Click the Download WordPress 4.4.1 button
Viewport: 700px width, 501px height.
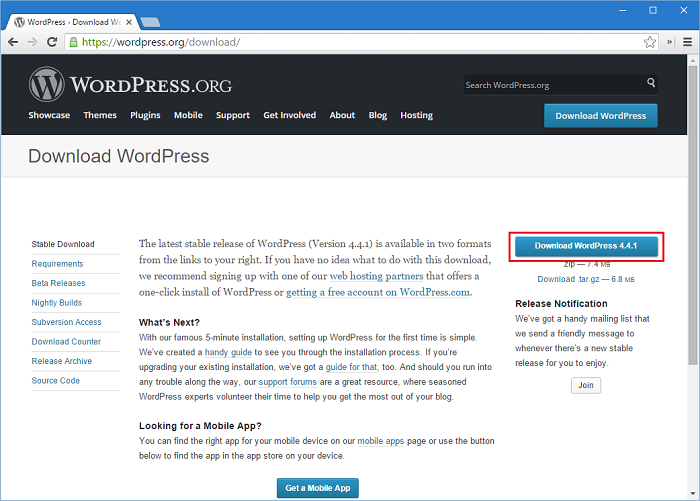click(x=586, y=246)
